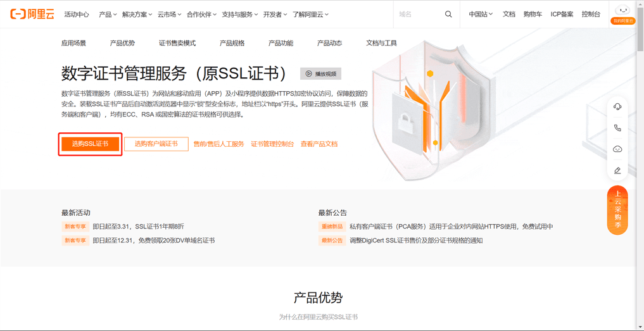Open the headset customer service icon
The width and height of the screenshot is (644, 331).
617,107
